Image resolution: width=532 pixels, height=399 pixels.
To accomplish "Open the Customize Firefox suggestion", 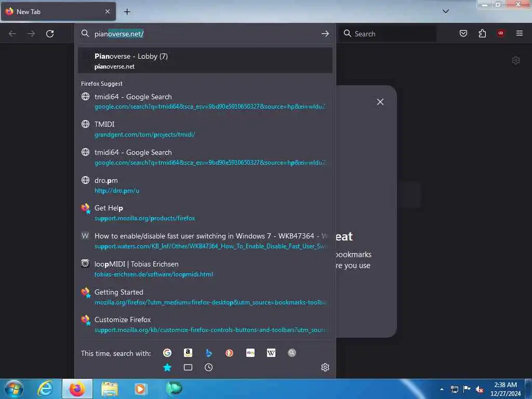I will 205,324.
